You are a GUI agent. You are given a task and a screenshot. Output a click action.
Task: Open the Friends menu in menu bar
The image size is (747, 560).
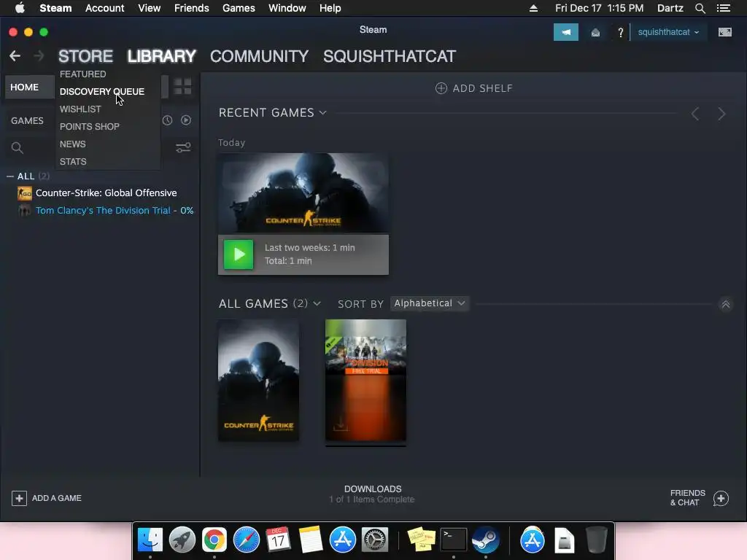click(x=192, y=8)
